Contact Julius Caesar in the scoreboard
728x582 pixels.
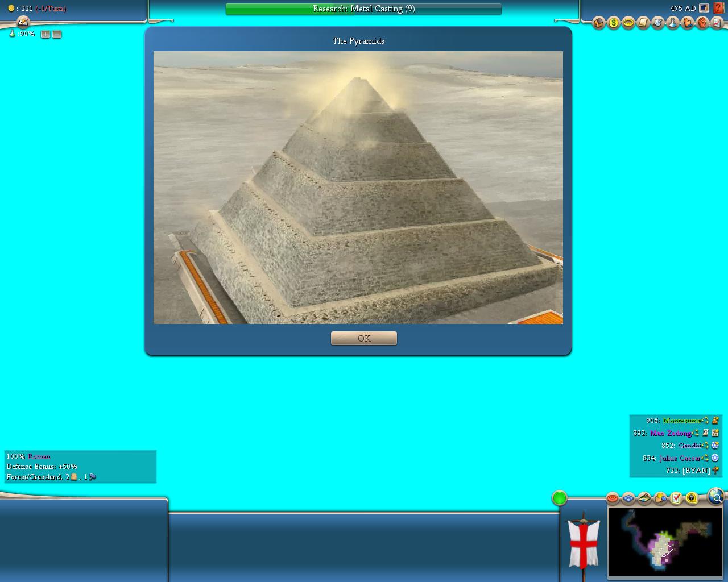tap(680, 458)
